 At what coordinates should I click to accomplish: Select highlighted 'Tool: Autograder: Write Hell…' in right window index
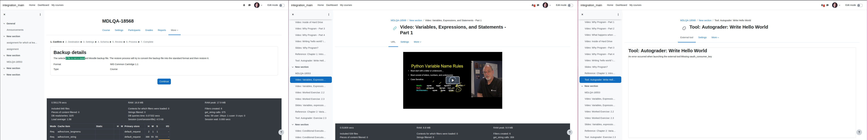point(600,80)
